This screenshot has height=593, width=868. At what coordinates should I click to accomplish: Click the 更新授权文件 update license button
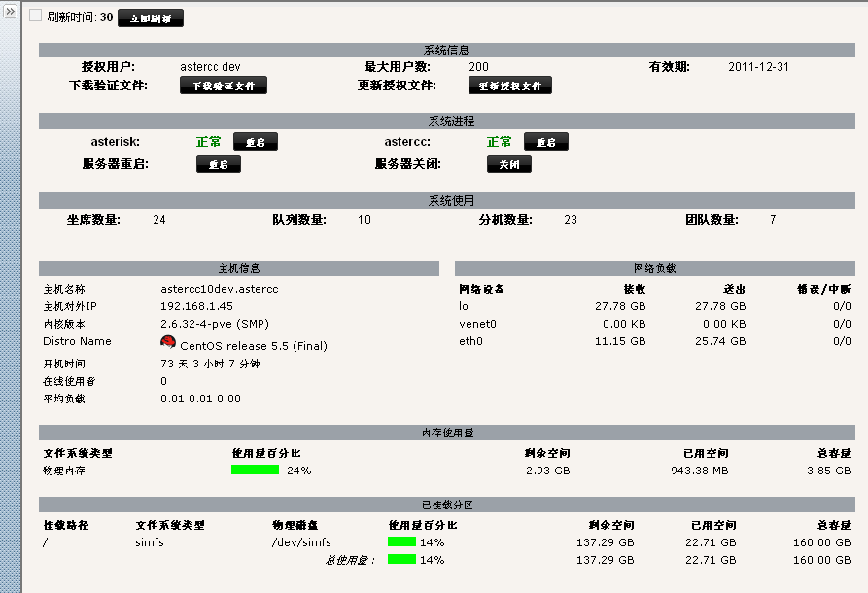pos(509,86)
